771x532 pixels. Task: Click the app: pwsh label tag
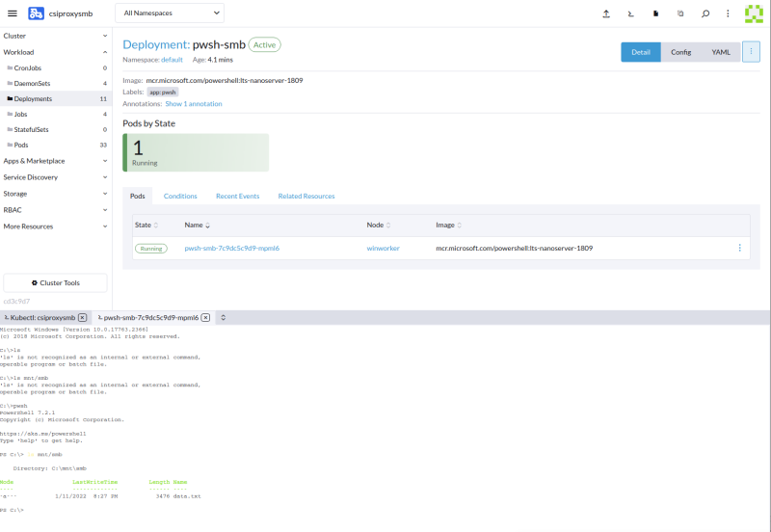(x=163, y=92)
